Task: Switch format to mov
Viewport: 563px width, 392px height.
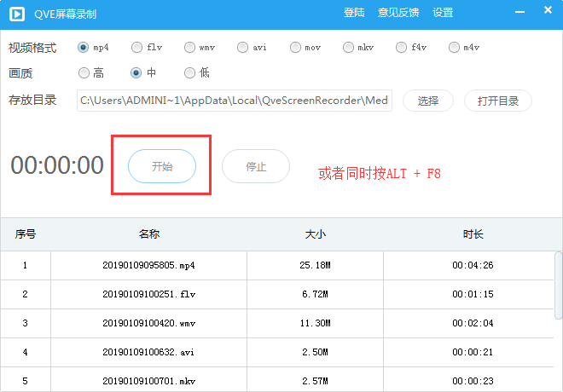Action: pyautogui.click(x=295, y=48)
